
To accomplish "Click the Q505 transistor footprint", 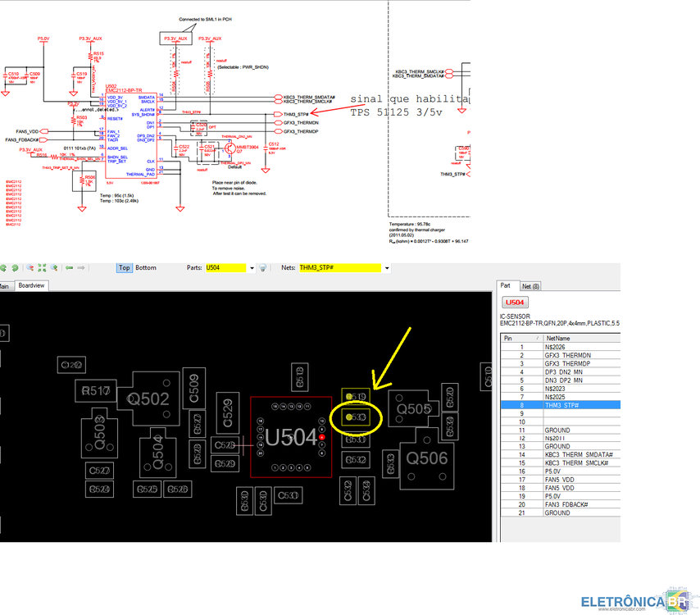I will click(414, 408).
